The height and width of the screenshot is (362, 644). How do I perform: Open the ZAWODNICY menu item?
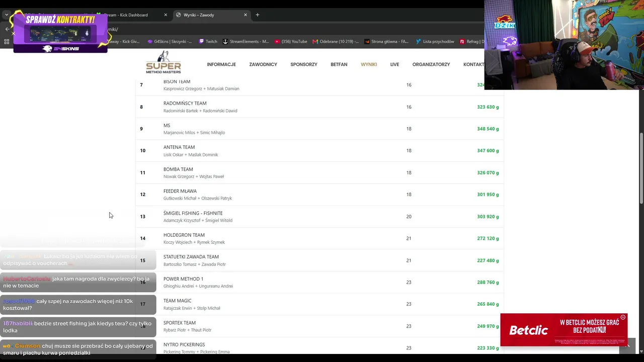point(263,64)
